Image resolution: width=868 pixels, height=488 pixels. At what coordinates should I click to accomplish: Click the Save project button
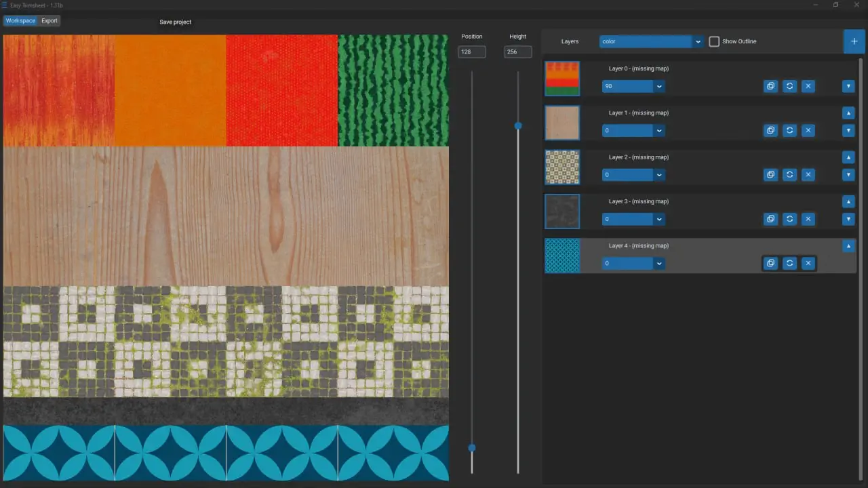pyautogui.click(x=175, y=22)
